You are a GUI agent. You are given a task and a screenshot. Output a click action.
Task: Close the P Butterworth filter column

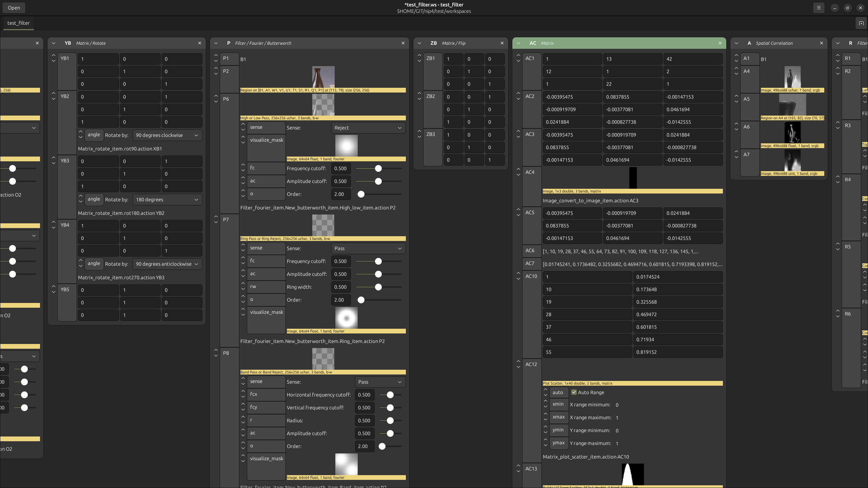tap(403, 43)
